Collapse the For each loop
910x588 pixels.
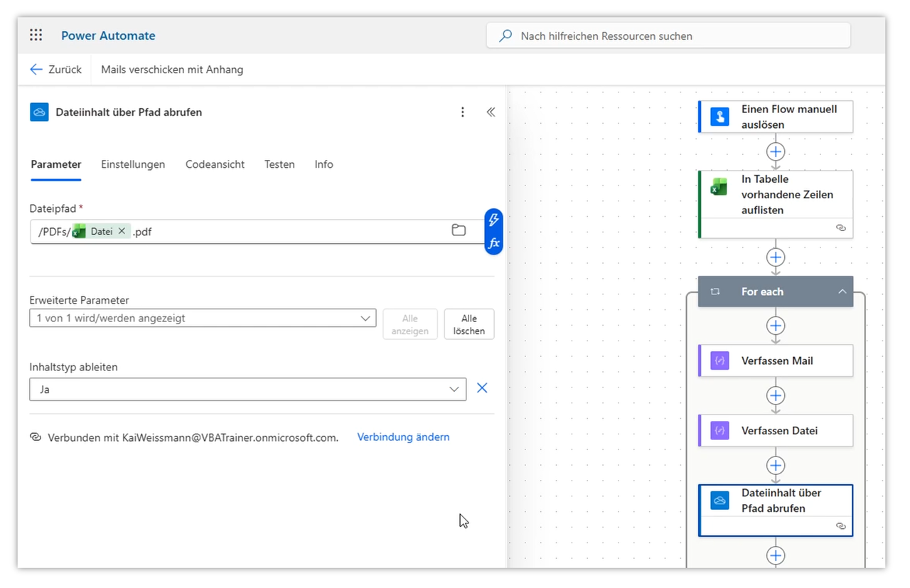[x=842, y=292]
